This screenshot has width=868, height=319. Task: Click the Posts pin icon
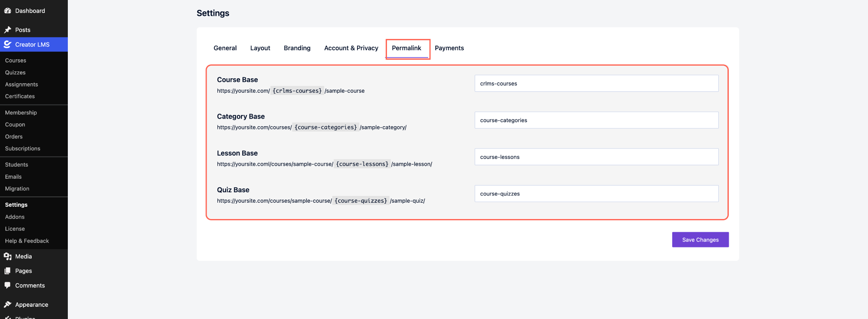(7, 30)
